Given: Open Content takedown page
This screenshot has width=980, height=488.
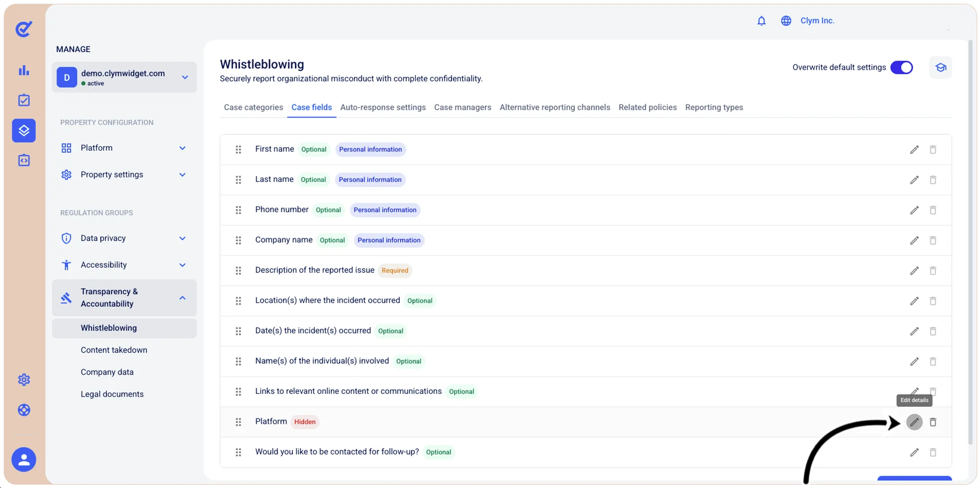Looking at the screenshot, I should point(114,350).
